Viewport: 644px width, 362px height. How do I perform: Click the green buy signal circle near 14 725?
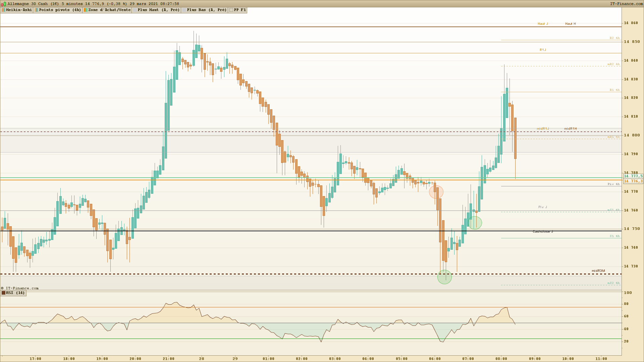tap(444, 277)
